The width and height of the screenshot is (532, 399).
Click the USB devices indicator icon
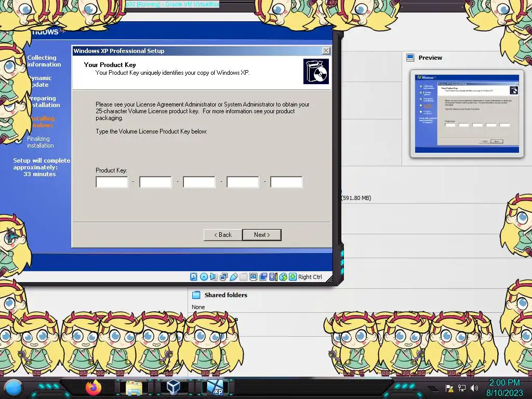coord(233,277)
